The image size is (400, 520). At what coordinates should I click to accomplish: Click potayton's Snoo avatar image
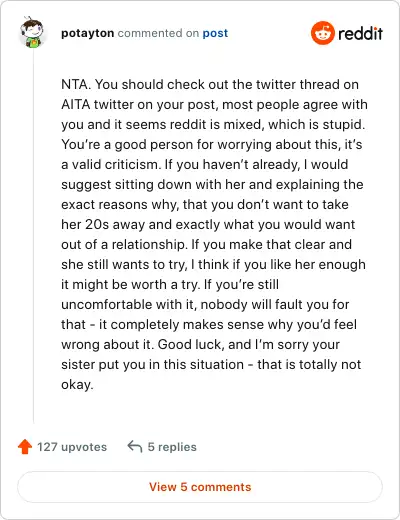pos(32,32)
